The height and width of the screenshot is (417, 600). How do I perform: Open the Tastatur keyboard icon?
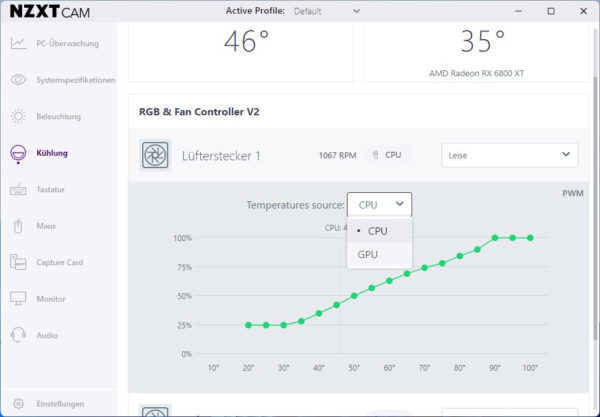[18, 189]
